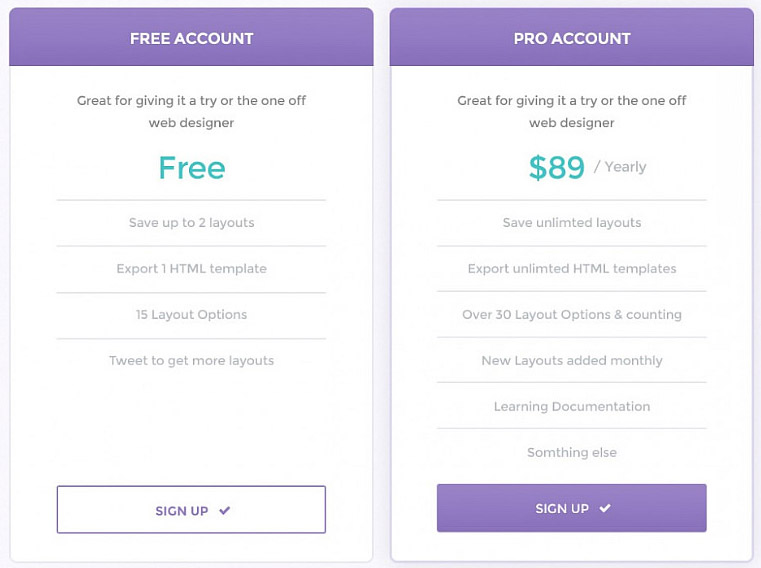The height and width of the screenshot is (568, 761).
Task: Click Save up to 2 layouts feature
Action: 191,223
